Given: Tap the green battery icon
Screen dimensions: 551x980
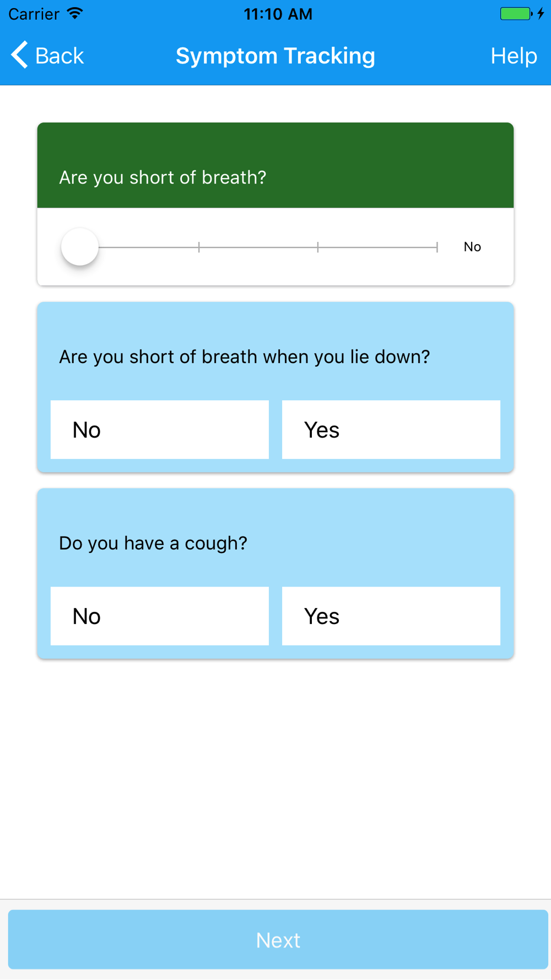Looking at the screenshot, I should (516, 14).
